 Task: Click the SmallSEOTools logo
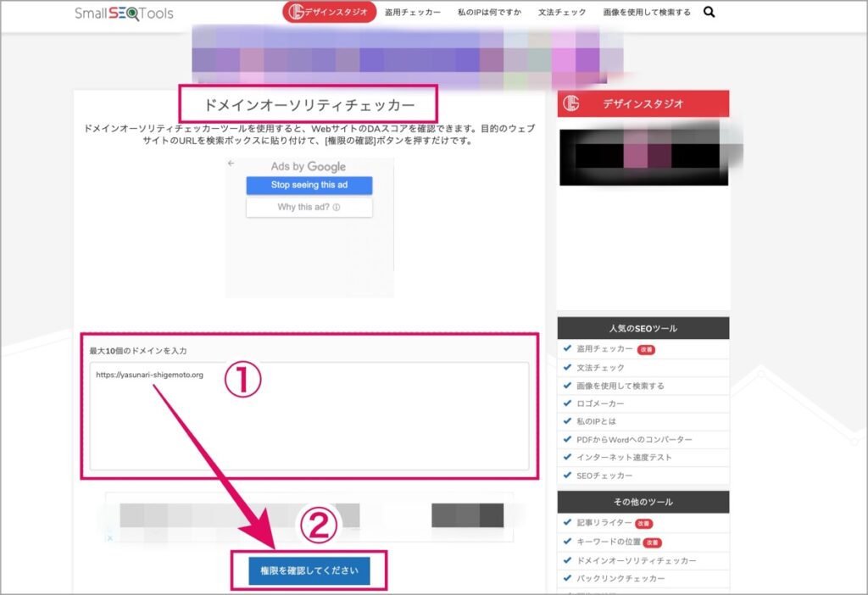click(x=124, y=13)
